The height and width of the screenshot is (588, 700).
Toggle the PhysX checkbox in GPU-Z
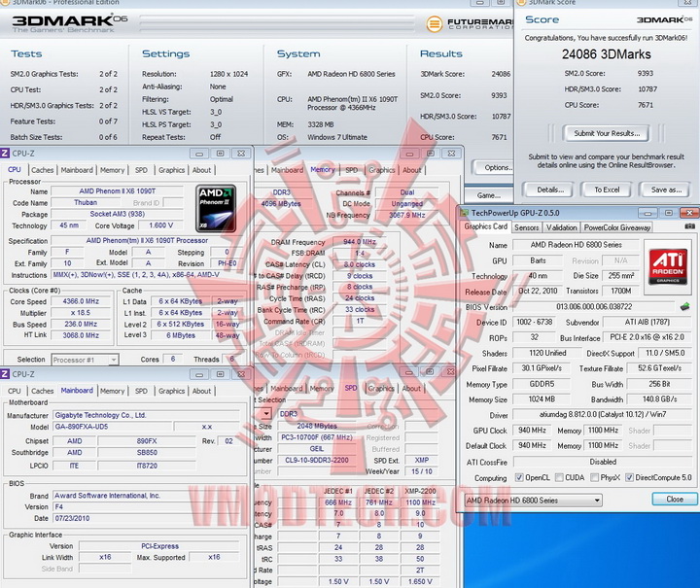pyautogui.click(x=594, y=477)
